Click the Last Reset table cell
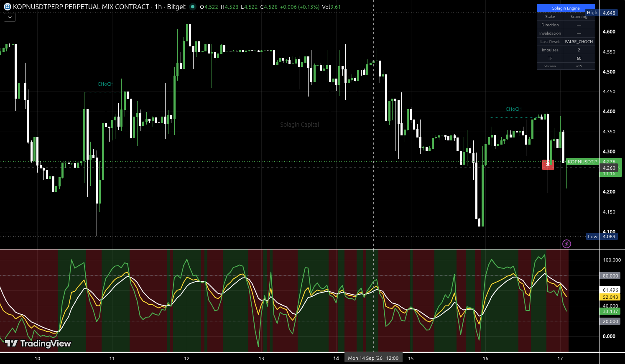The image size is (625, 364). [x=550, y=41]
